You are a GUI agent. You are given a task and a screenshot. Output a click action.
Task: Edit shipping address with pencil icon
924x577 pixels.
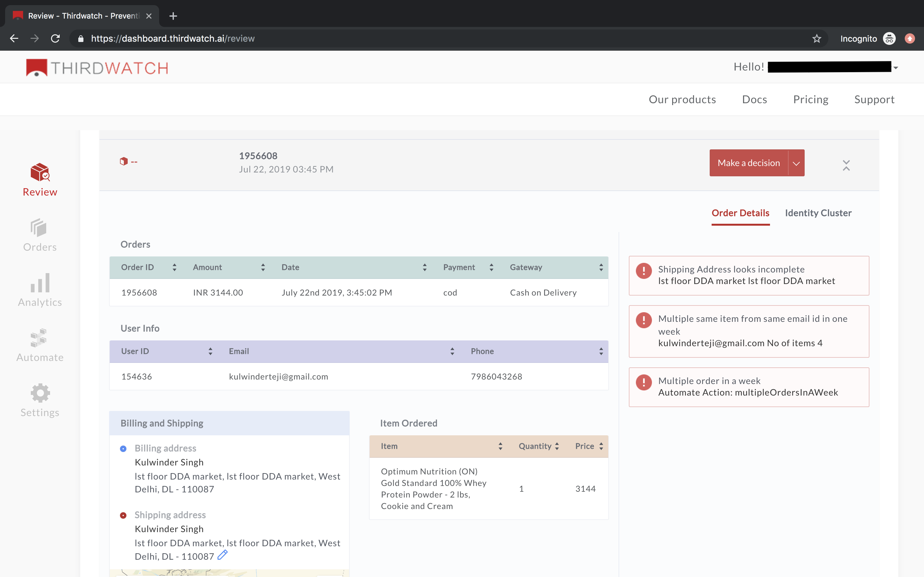pos(222,555)
